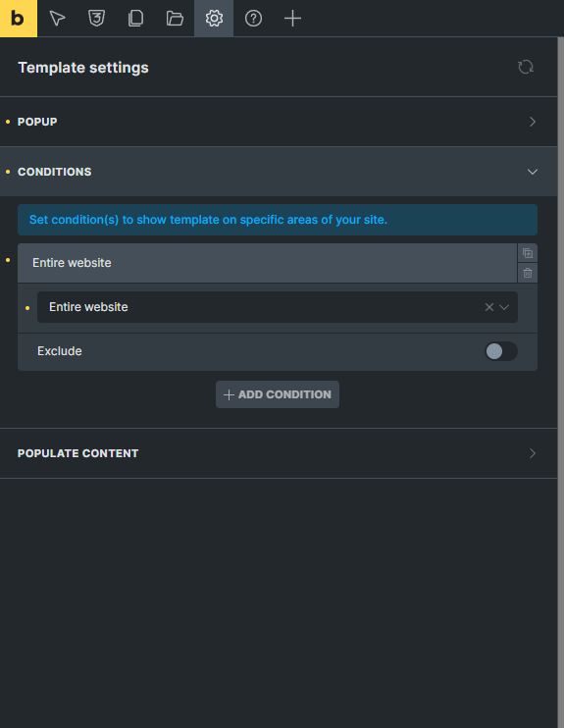Viewport: 564px width, 728px height.
Task: Open the Templates folder icon
Action: [175, 19]
